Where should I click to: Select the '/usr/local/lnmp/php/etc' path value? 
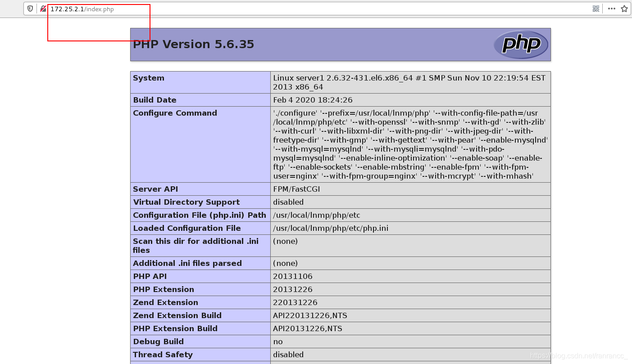pyautogui.click(x=317, y=215)
